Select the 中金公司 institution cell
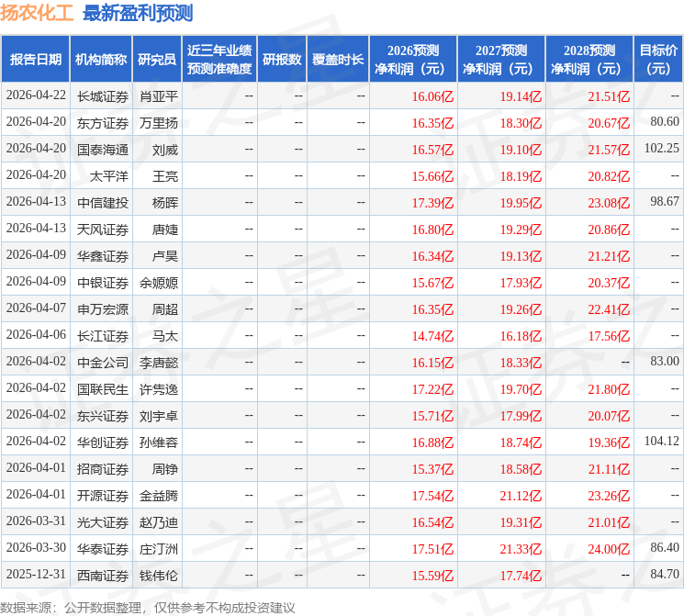 (103, 363)
